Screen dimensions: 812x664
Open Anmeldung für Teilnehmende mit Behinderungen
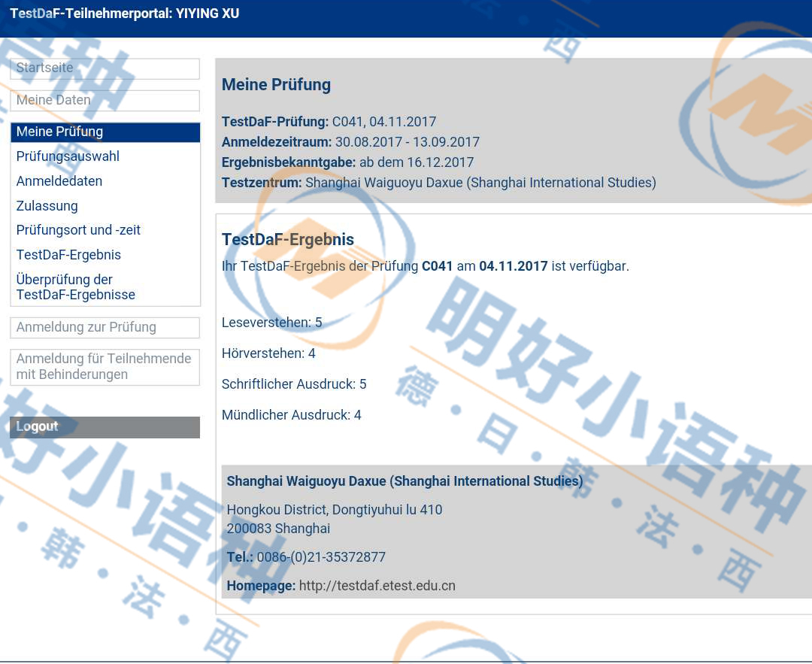(x=105, y=367)
